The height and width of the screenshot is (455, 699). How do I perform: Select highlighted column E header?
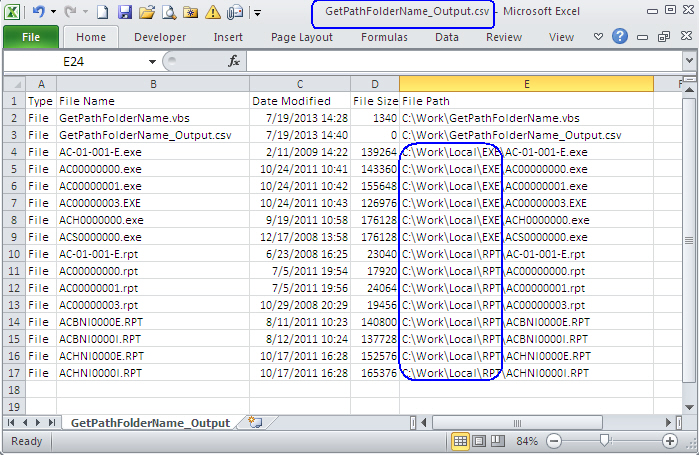tap(526, 84)
